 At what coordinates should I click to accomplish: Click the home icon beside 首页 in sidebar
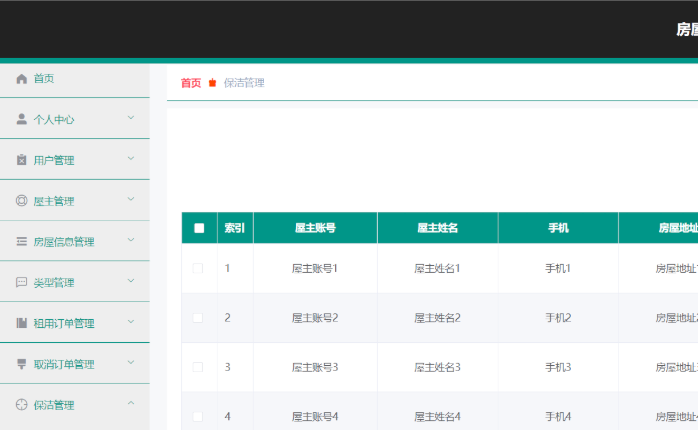(x=22, y=78)
